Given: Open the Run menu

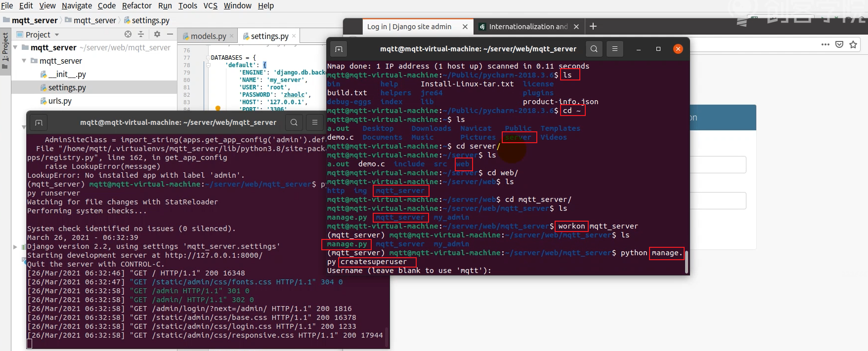Looking at the screenshot, I should tap(165, 5).
